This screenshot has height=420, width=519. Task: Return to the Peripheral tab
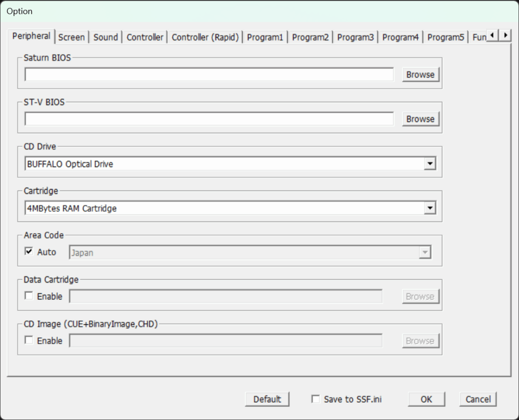[31, 36]
